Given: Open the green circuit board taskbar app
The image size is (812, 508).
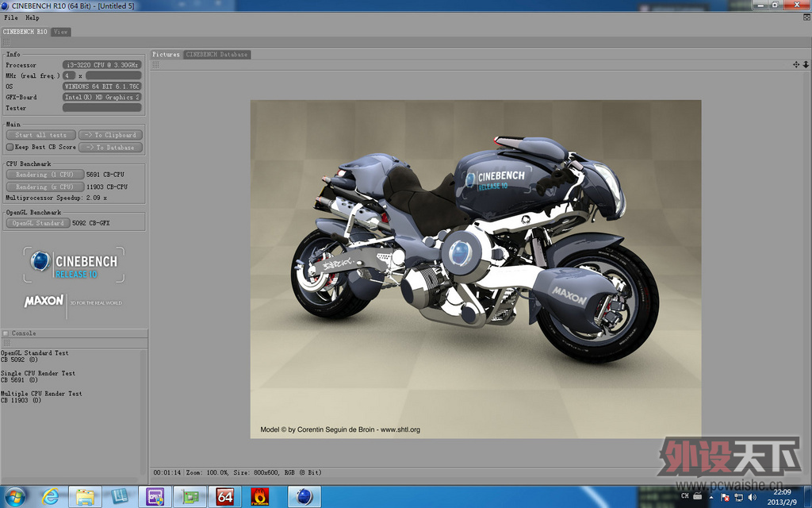Looking at the screenshot, I should tap(190, 497).
